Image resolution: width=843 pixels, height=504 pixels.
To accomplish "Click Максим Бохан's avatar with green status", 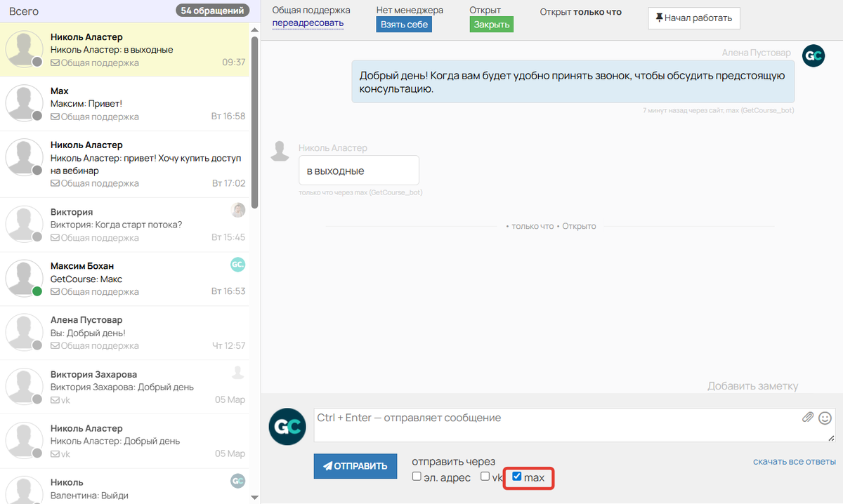I will tap(25, 279).
